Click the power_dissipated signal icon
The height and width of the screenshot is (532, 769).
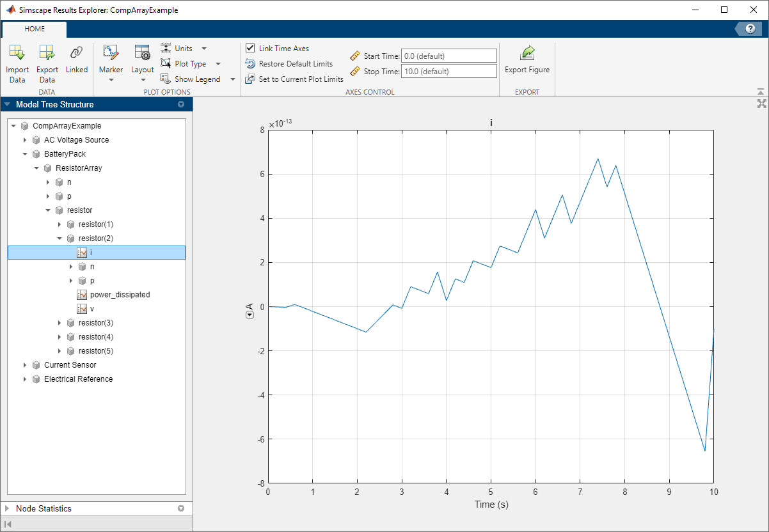(82, 295)
